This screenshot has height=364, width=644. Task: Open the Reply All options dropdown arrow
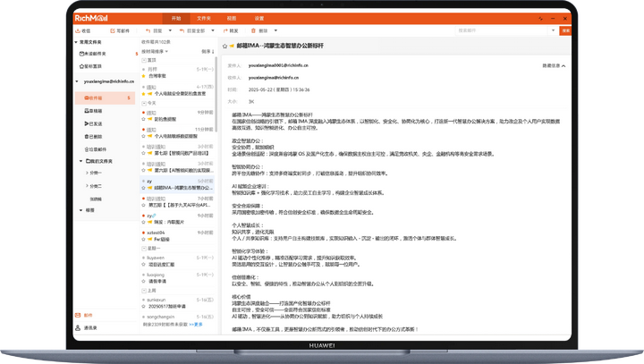(x=213, y=30)
